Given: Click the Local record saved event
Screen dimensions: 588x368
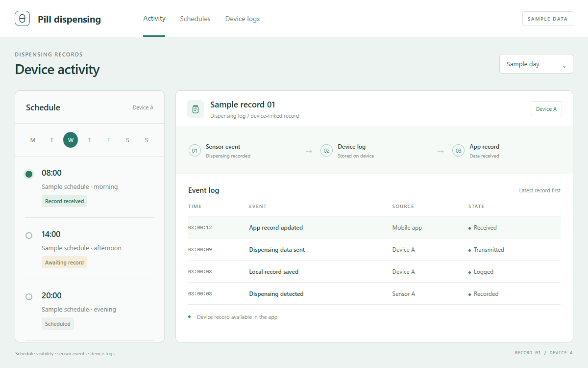Looking at the screenshot, I should pyautogui.click(x=273, y=272).
